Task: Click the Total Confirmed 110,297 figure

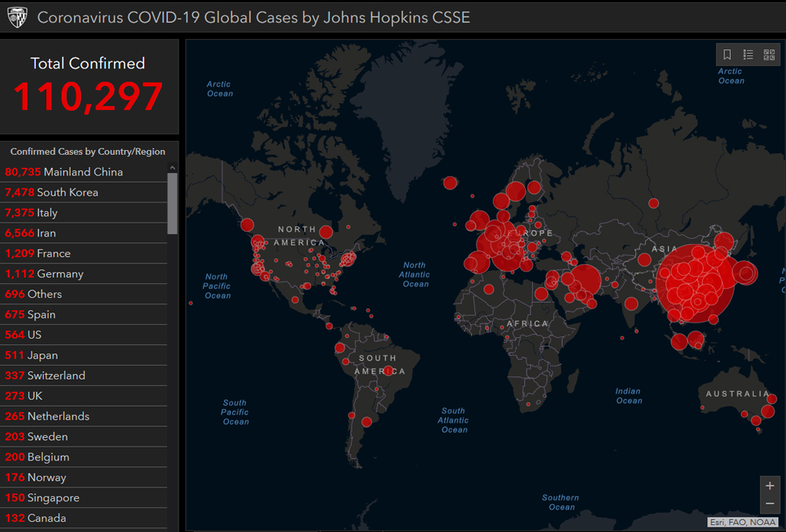Action: 88,96
